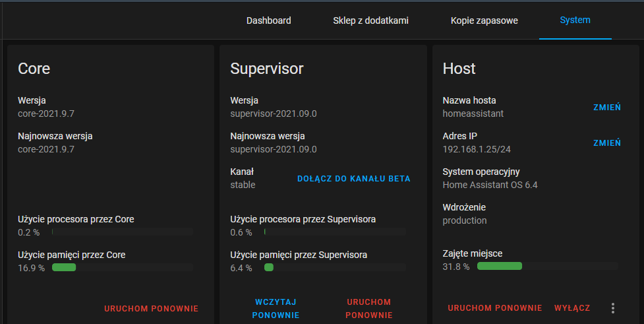Click the 192.168.1.25/24 IP address text
This screenshot has width=644, height=324.
tap(477, 149)
